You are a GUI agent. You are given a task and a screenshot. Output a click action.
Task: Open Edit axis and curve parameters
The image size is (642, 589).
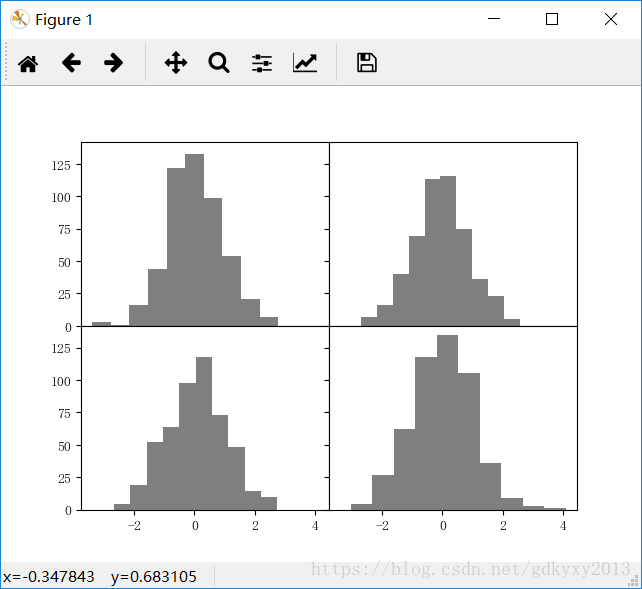pyautogui.click(x=305, y=63)
